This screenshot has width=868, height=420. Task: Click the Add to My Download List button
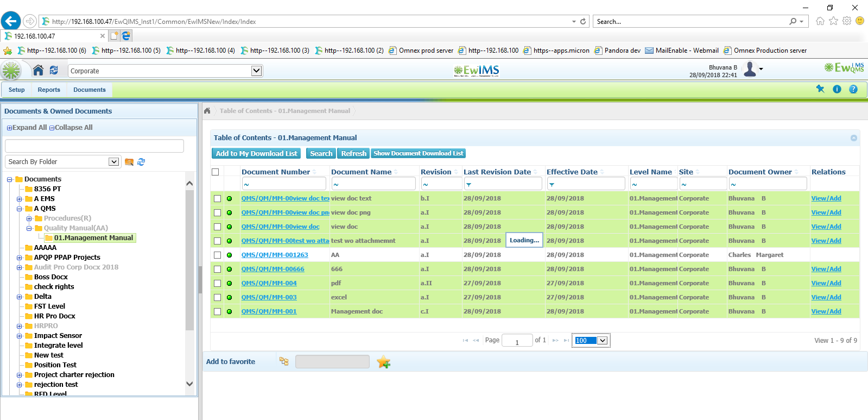coord(256,154)
